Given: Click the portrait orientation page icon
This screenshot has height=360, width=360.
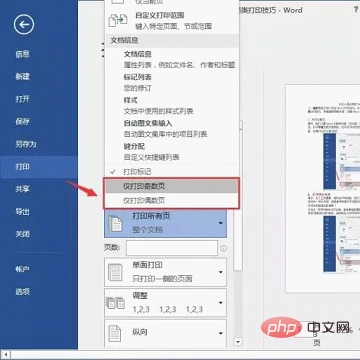Looking at the screenshot, I should point(115,333).
